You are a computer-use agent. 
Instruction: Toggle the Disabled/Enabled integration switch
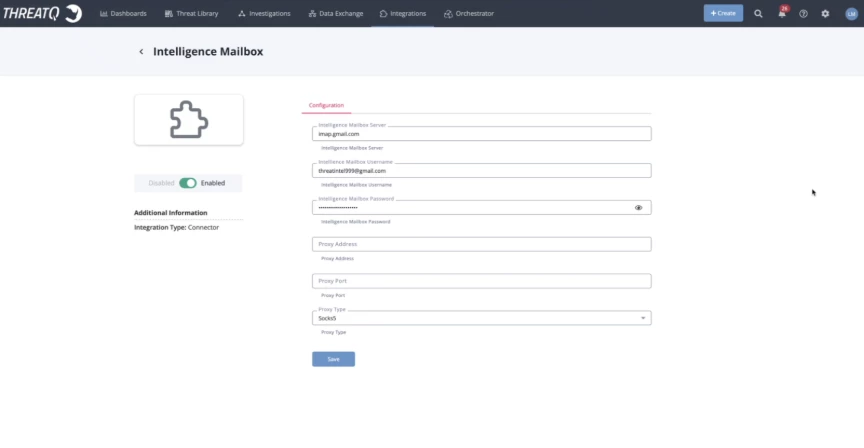(187, 183)
